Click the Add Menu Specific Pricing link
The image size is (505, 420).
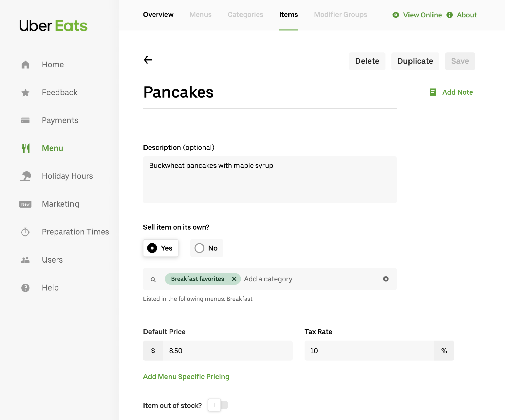point(186,376)
